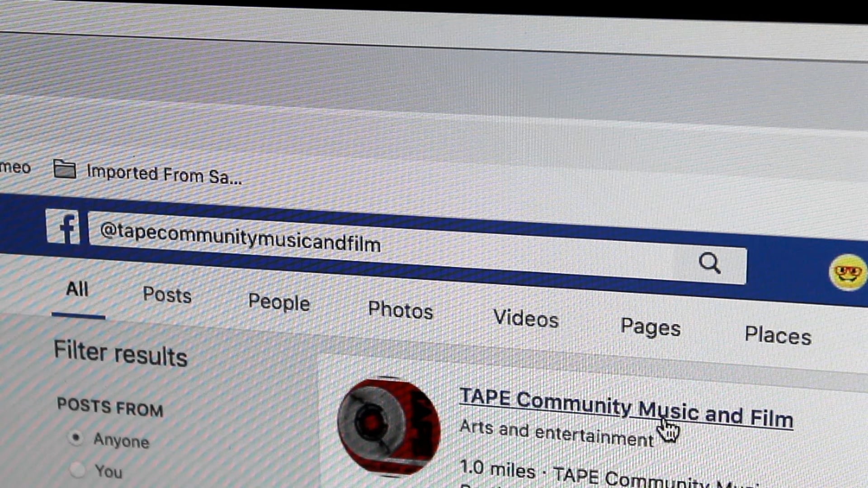Click the Filter results heading
The image size is (868, 488).
120,354
